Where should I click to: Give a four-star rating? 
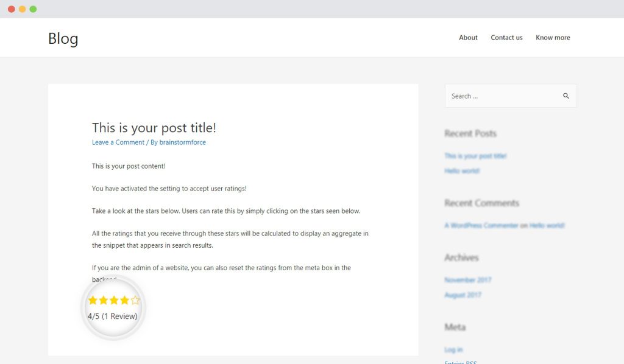[124, 300]
